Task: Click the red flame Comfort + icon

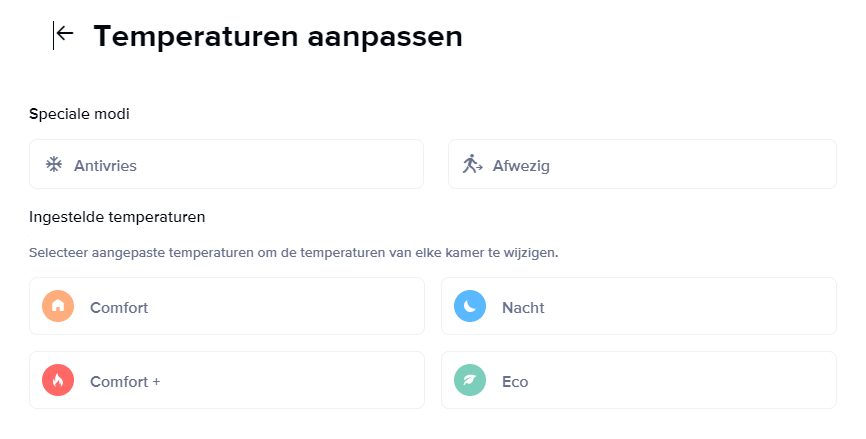Action: coord(58,380)
